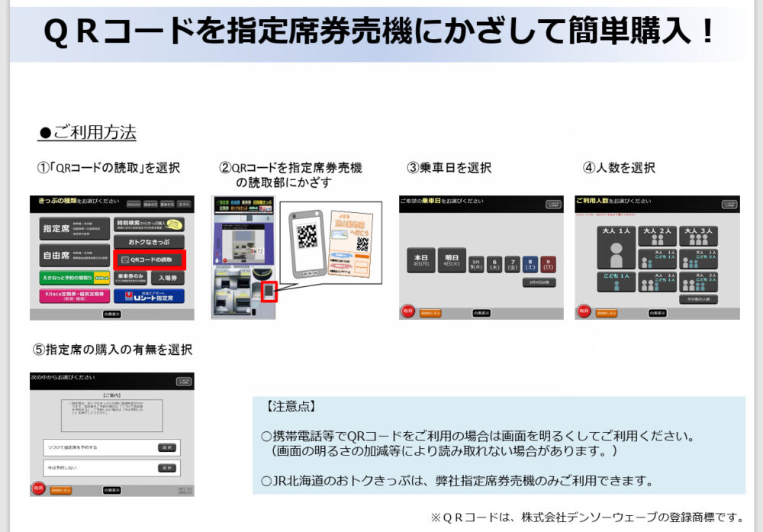Tap その他の人数 other passenger count button
Image resolution: width=763 pixels, height=532 pixels.
coord(699,299)
